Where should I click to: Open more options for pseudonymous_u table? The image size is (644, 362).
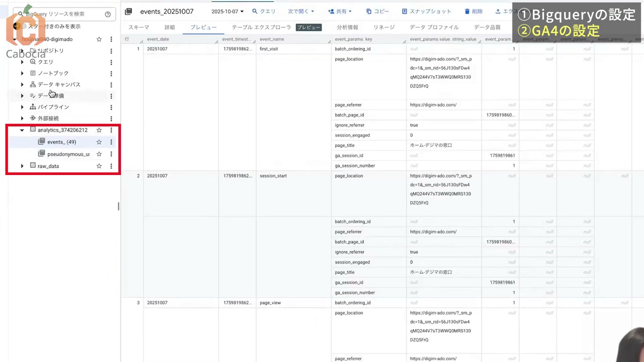111,154
